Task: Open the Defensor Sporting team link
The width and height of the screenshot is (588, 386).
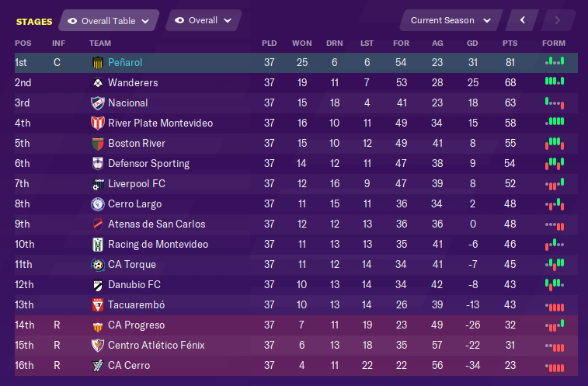Action: (148, 164)
